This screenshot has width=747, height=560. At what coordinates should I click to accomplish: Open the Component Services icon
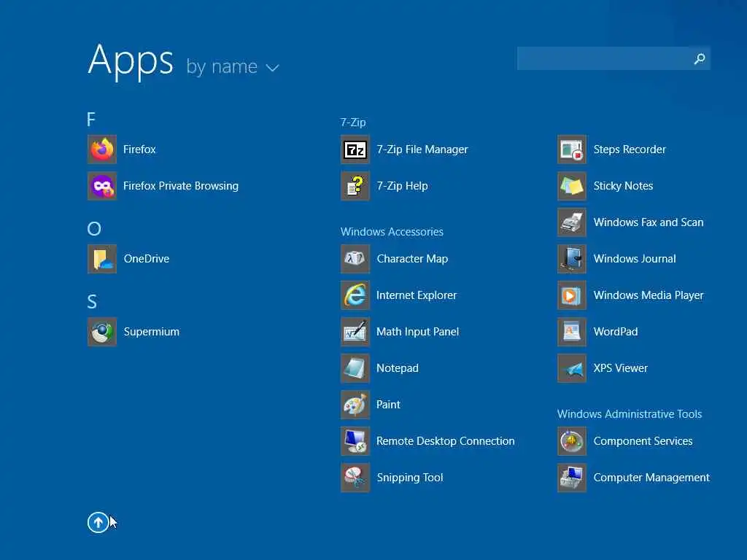tap(572, 441)
